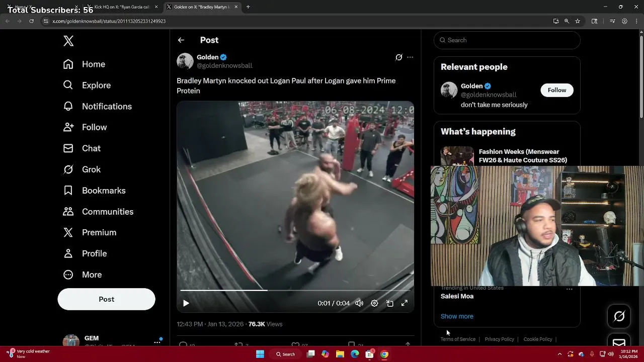Open the Salesi Moa trend

point(457,296)
